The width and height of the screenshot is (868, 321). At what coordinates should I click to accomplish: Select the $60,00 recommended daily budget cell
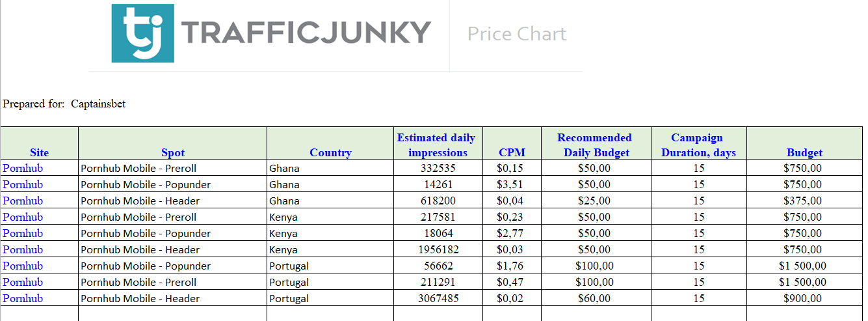[x=594, y=298]
